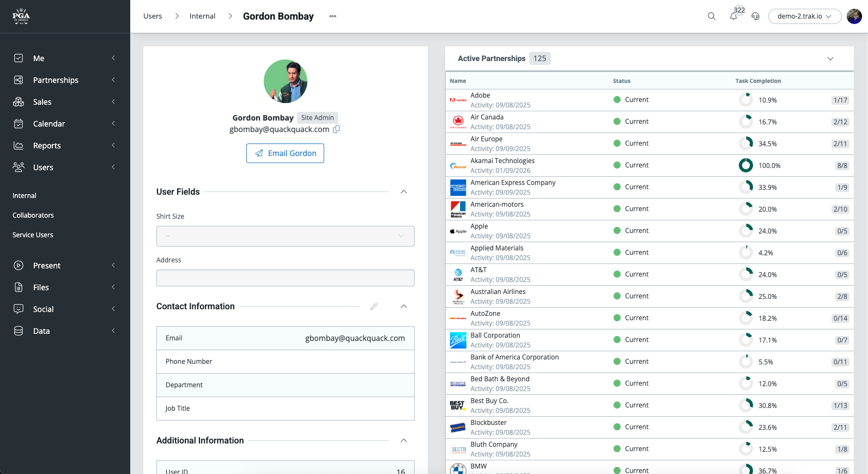Click the Social chat icon in the sidebar
868x474 pixels.
[x=19, y=309]
